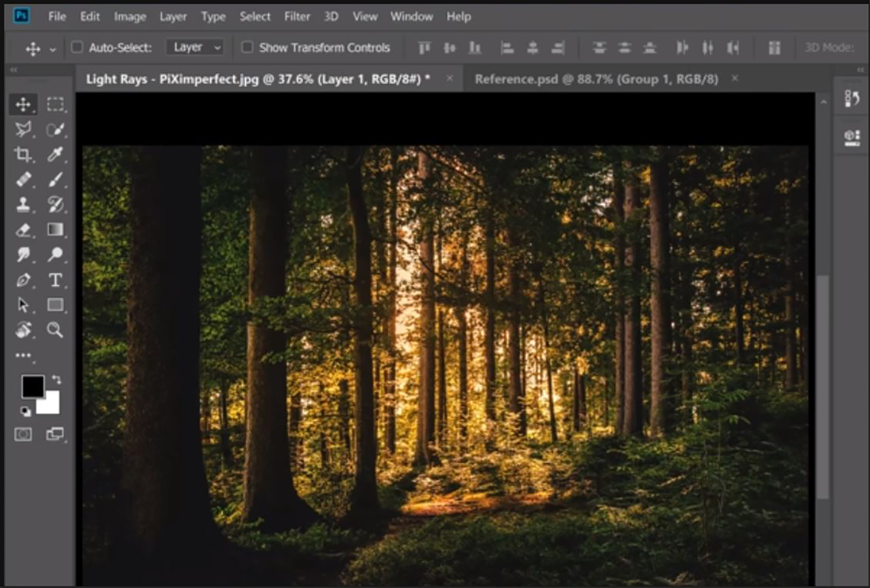Select the Move tool in toolbox
870x588 pixels.
click(23, 104)
